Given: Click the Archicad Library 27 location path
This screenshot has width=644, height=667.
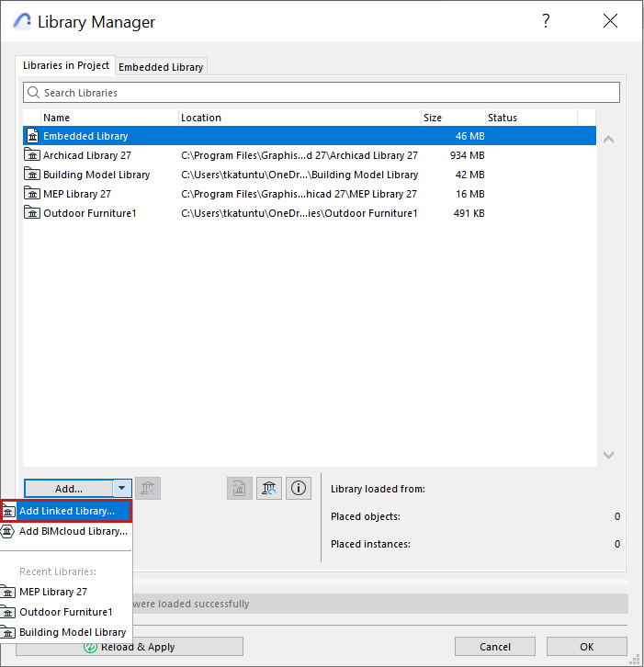Looking at the screenshot, I should (299, 155).
